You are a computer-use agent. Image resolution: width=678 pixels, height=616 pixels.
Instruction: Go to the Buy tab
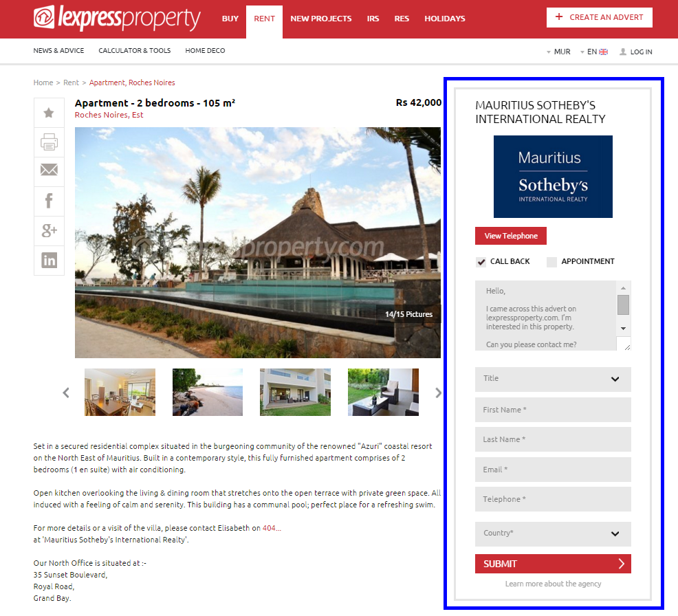(230, 19)
